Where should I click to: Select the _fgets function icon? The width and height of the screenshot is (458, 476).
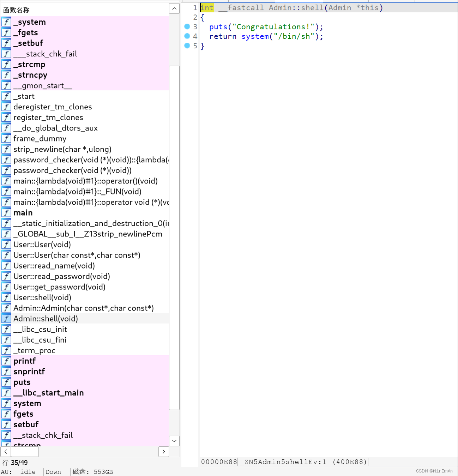click(x=6, y=32)
